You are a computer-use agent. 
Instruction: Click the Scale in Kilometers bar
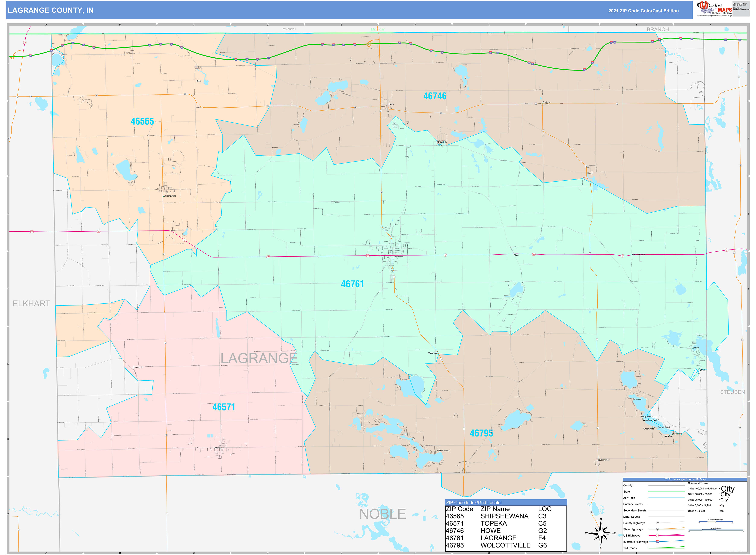716,522
